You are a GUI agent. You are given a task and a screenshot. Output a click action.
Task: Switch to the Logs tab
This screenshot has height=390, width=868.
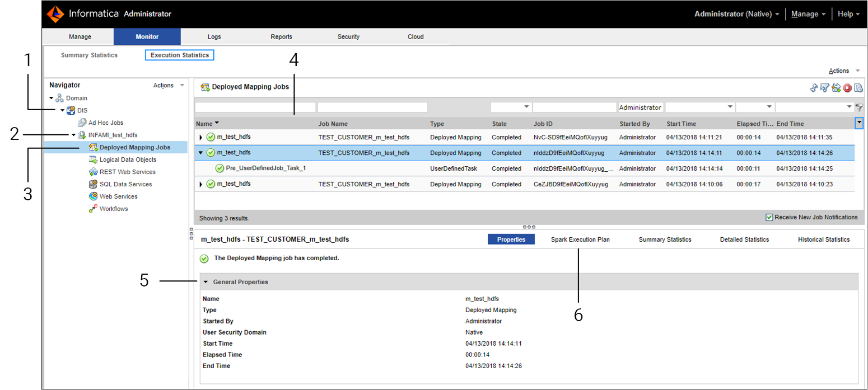pos(214,37)
